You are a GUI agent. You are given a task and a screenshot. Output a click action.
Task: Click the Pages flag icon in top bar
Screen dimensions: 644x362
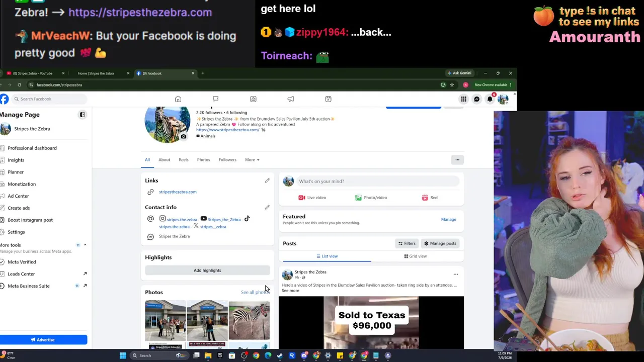215,99
